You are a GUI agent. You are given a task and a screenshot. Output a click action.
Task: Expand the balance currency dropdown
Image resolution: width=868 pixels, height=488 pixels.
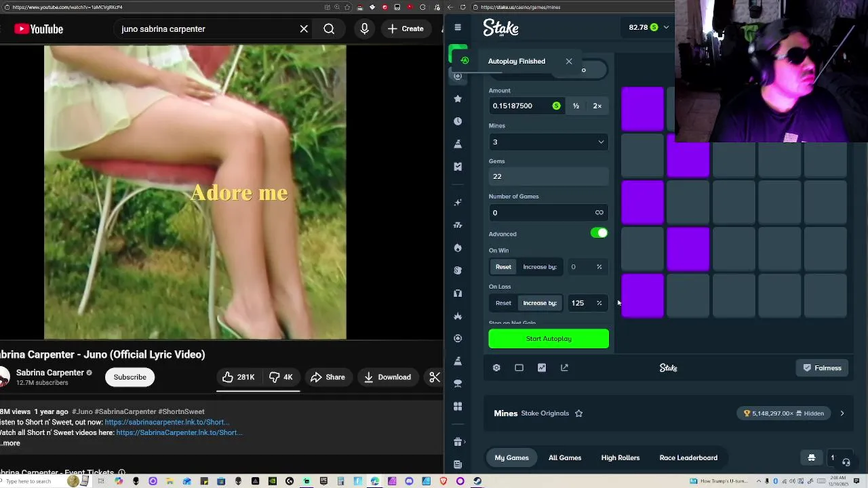(666, 28)
